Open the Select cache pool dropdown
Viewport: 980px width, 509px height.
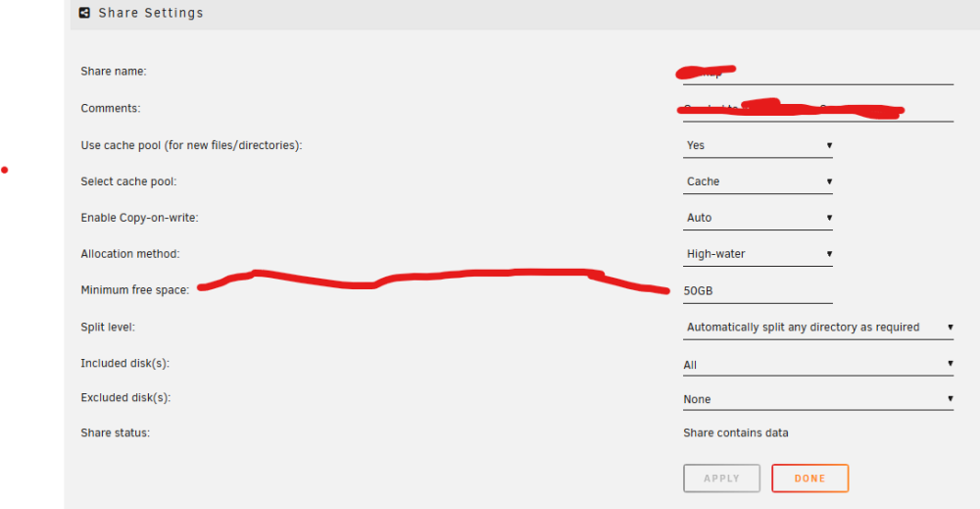(758, 182)
